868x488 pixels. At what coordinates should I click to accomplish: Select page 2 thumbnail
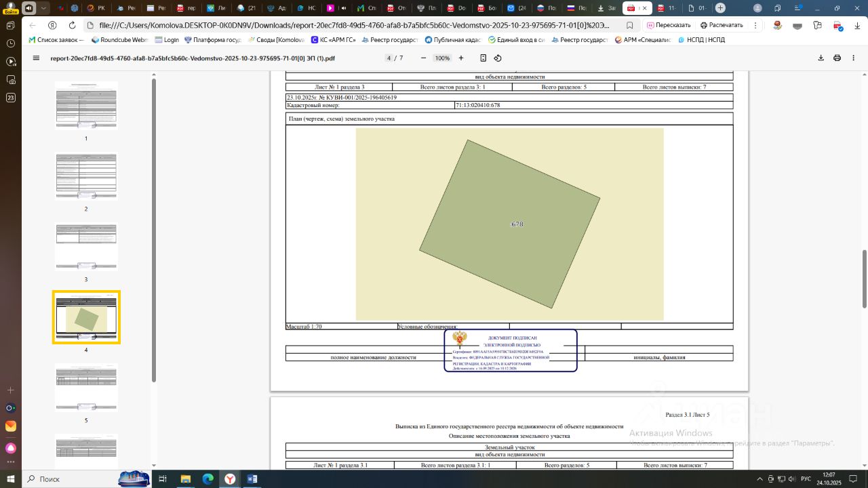pyautogui.click(x=86, y=176)
